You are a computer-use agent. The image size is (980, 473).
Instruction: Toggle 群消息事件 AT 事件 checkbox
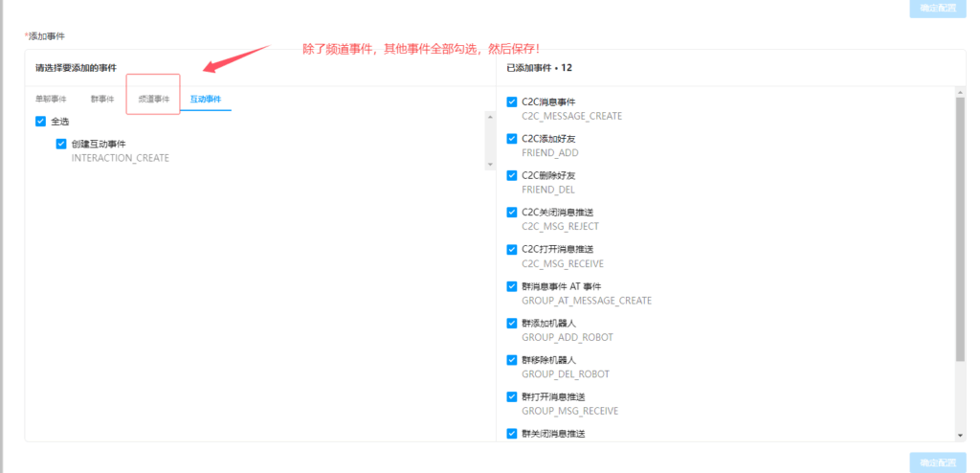pos(512,286)
